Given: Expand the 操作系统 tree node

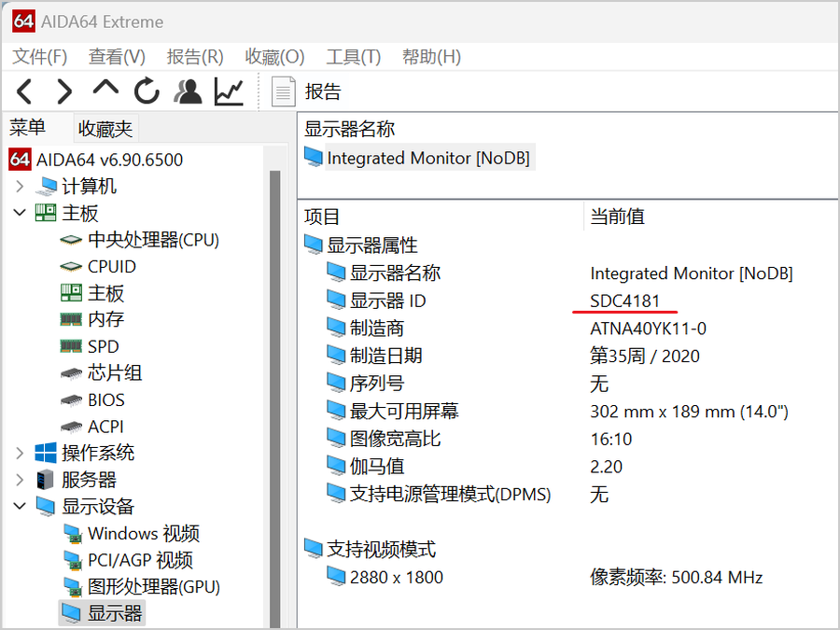Looking at the screenshot, I should 20,453.
